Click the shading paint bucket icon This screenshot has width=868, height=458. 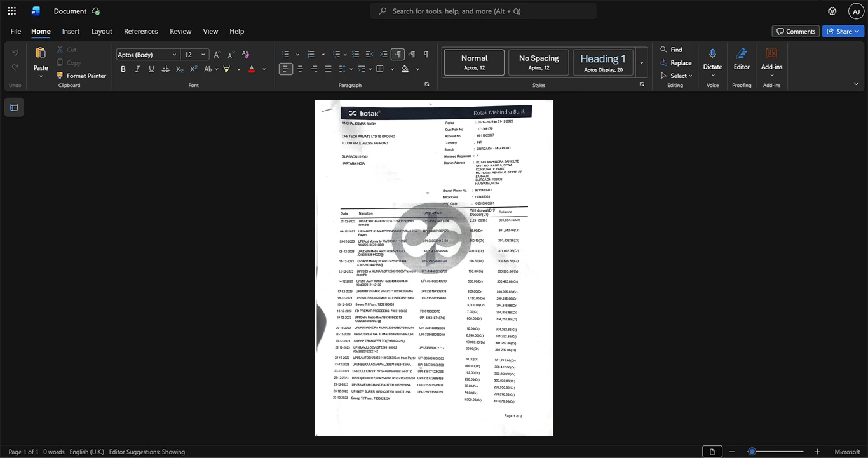405,69
